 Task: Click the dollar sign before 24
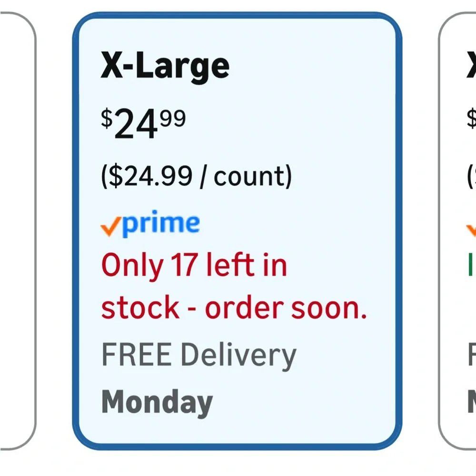(107, 119)
